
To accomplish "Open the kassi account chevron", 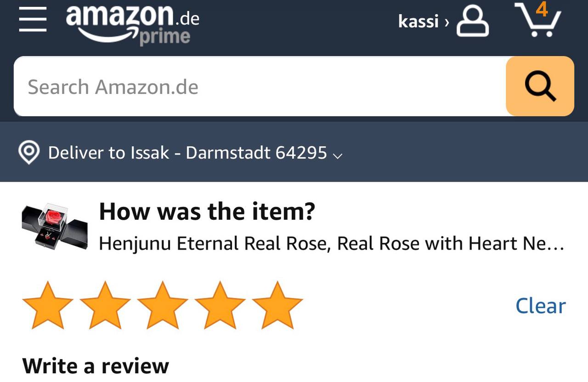I will [x=447, y=22].
